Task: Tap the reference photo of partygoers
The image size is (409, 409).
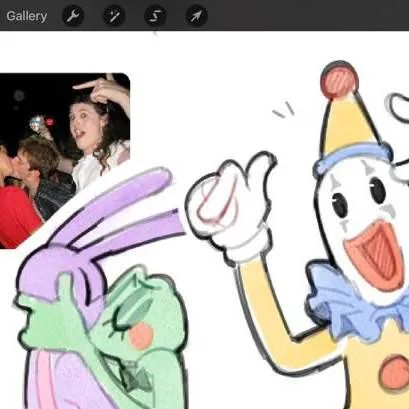Action: [65, 160]
